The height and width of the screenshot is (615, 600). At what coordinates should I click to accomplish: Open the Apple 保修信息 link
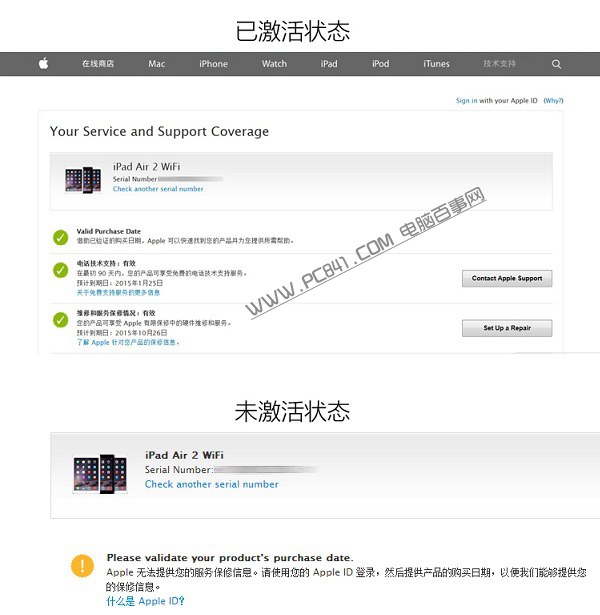pos(128,342)
